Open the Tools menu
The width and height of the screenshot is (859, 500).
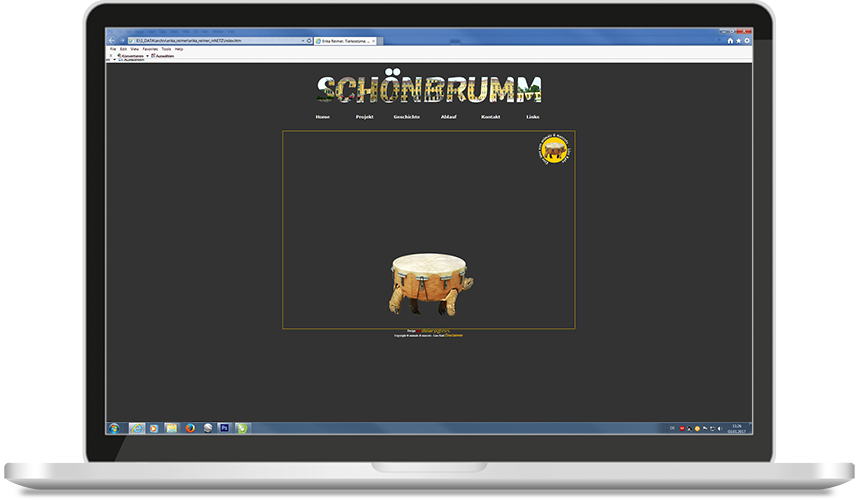coord(166,49)
